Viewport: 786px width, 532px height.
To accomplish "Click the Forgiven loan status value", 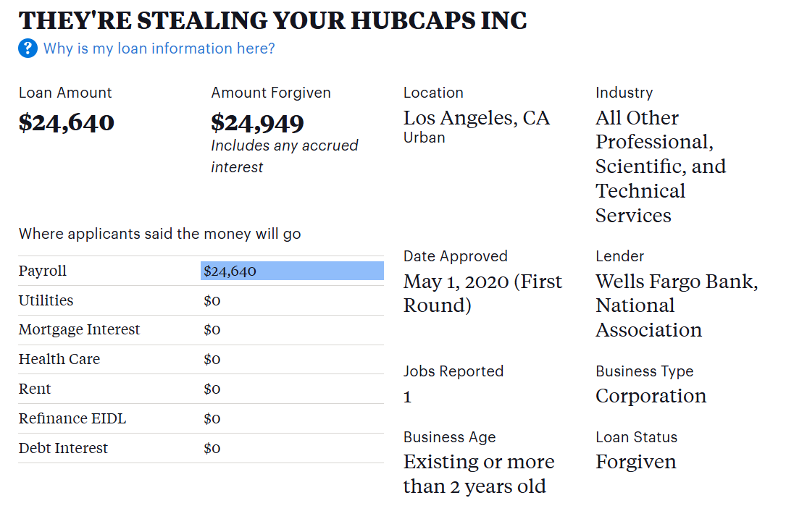I will [635, 462].
